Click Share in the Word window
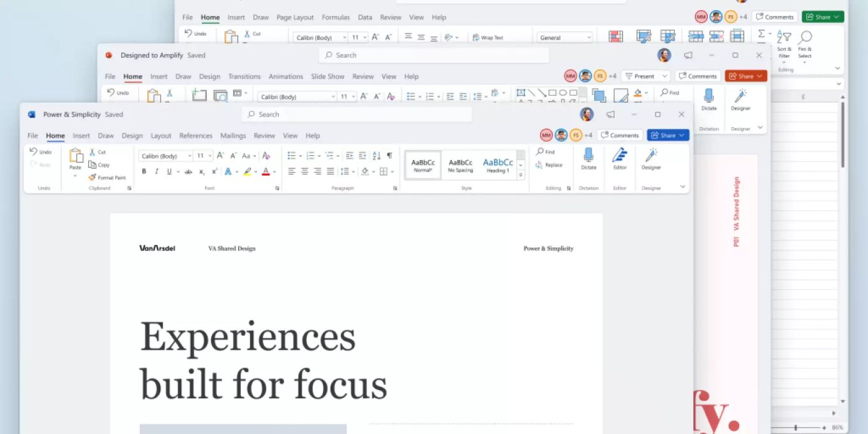Screen dimensions: 868x434 coord(668,135)
